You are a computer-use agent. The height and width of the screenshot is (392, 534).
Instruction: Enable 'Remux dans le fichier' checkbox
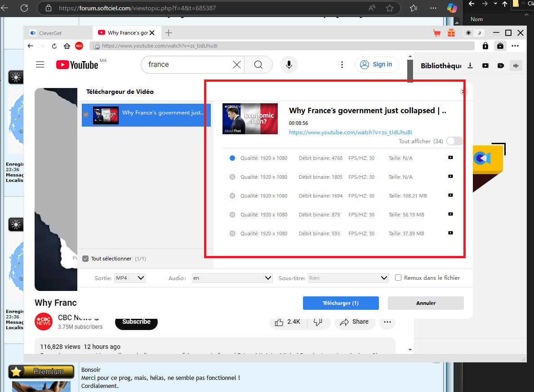(398, 277)
